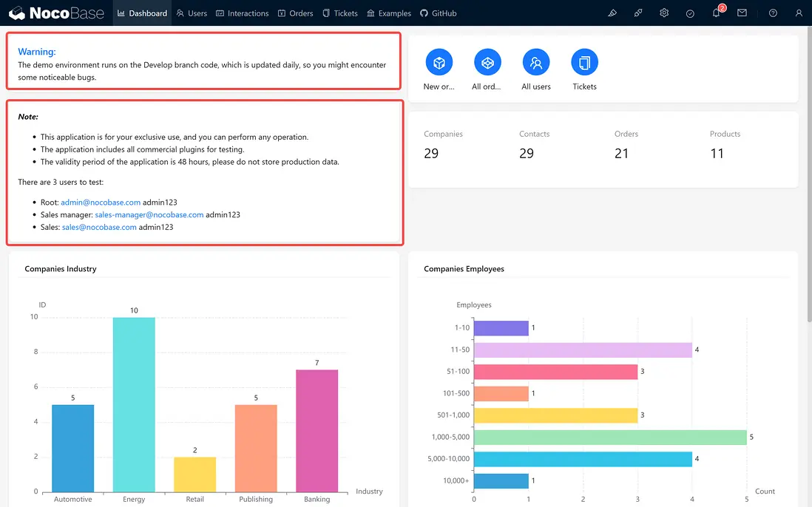Click the New order quick action icon

(x=439, y=63)
